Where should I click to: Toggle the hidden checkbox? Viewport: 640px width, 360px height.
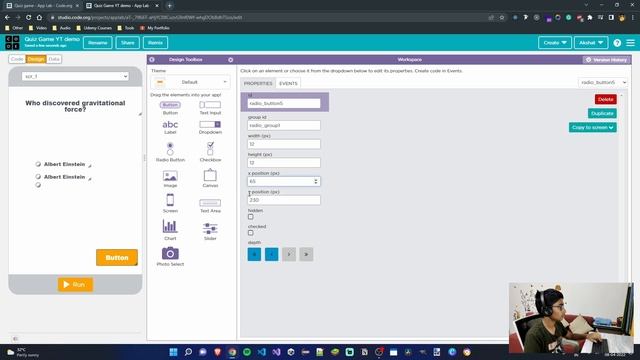point(251,217)
